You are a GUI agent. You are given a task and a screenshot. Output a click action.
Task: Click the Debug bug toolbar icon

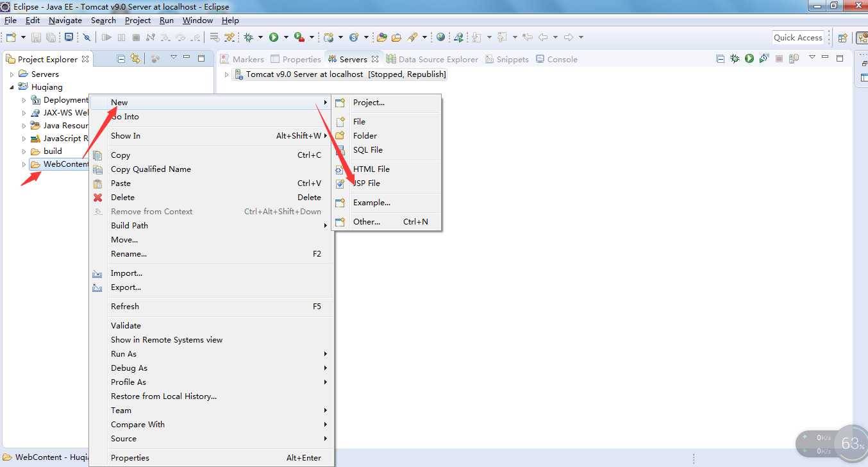click(x=248, y=37)
